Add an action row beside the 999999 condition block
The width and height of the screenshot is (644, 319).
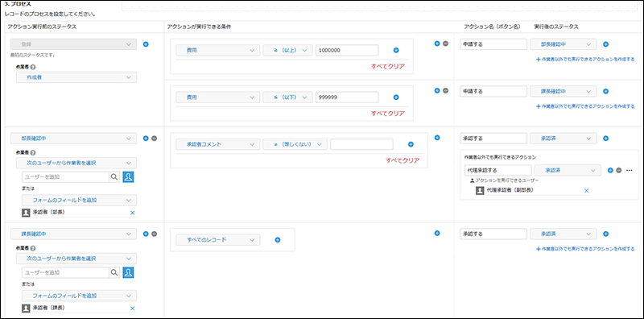(437, 90)
